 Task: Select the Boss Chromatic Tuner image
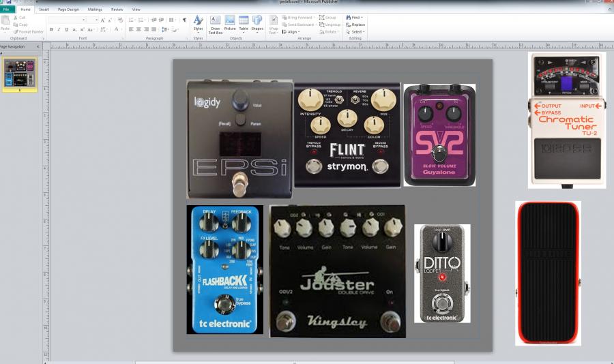pyautogui.click(x=567, y=121)
